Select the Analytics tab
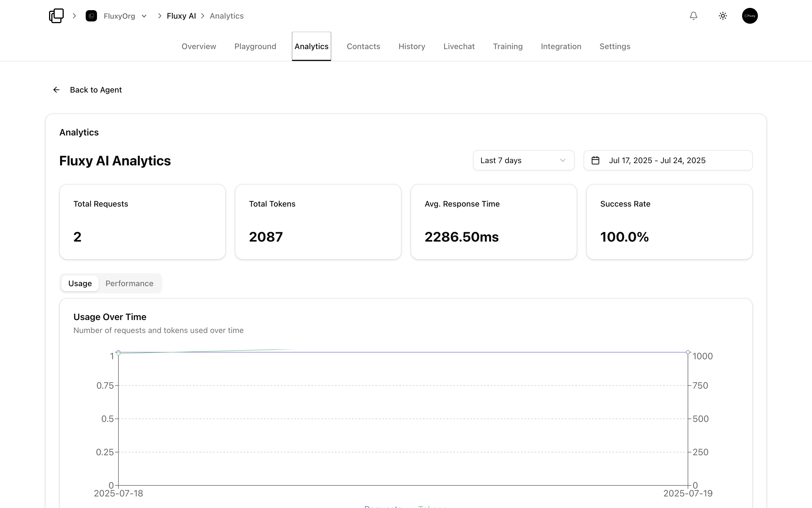The height and width of the screenshot is (508, 812). pos(311,46)
